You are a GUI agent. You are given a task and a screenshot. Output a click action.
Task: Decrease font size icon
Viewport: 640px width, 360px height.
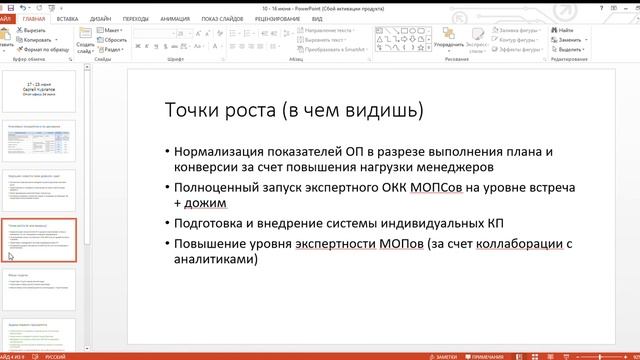(207, 33)
